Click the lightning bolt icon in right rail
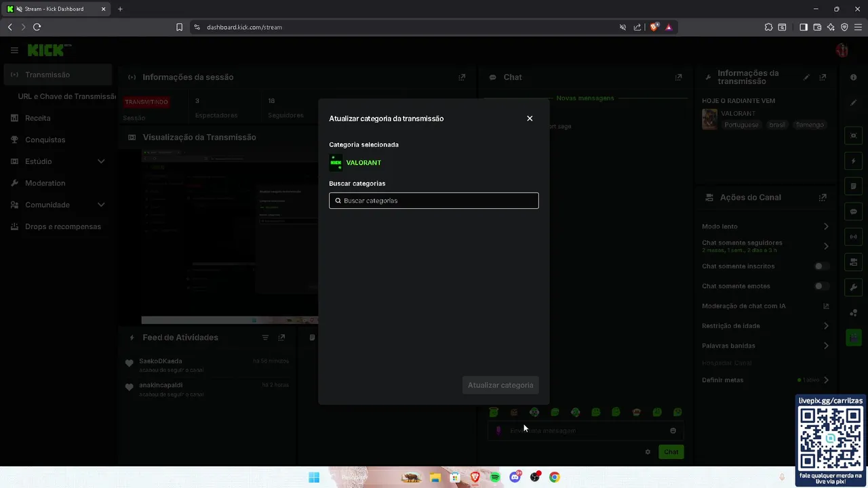Screen dimensions: 868x488 coord(853,161)
